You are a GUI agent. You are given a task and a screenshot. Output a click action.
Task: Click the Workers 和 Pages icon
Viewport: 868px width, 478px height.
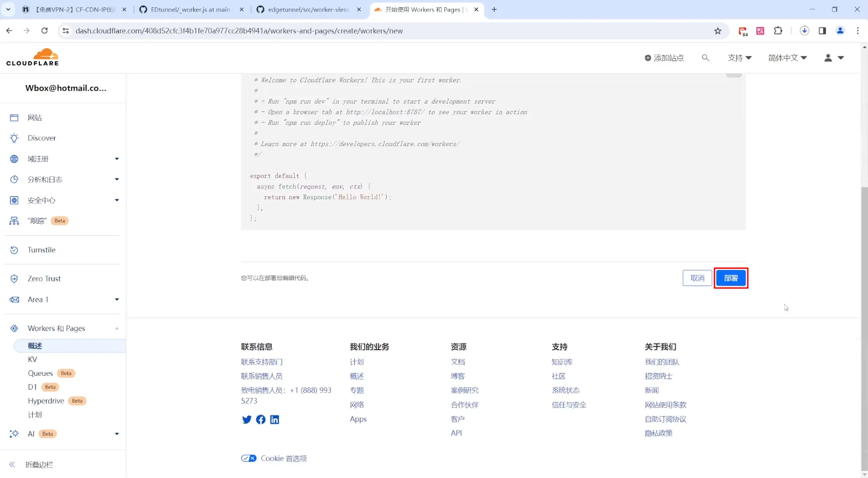tap(14, 328)
